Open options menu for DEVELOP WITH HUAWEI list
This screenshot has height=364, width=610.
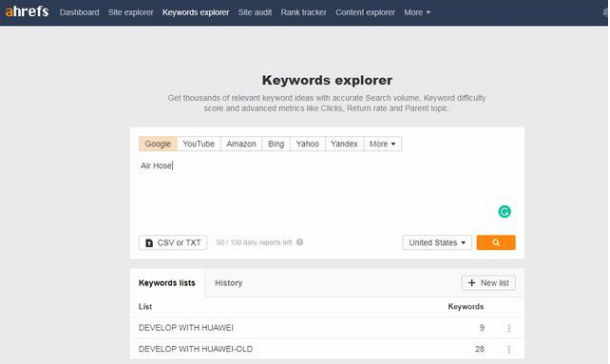click(508, 328)
